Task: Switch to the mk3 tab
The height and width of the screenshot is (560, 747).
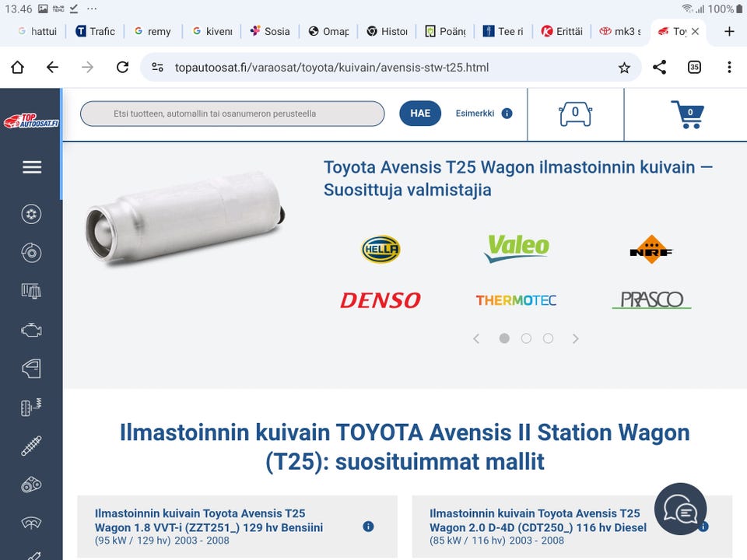Action: coord(620,31)
